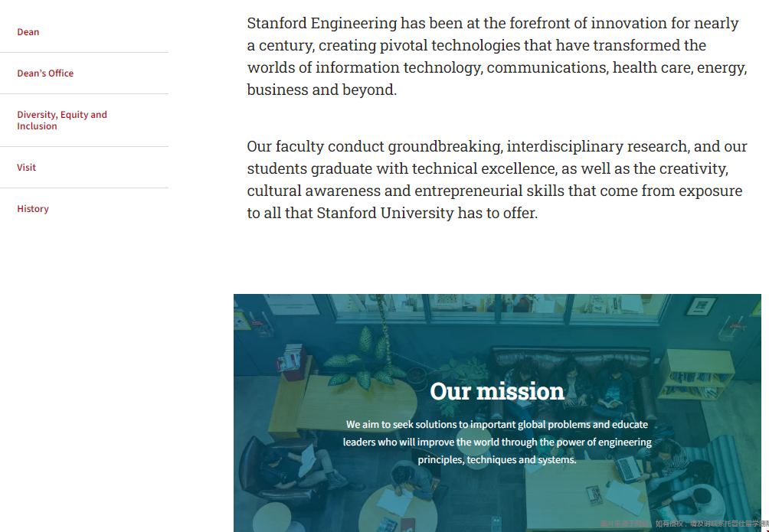Select the Visit sidebar item
The width and height of the screenshot is (769, 532).
pyautogui.click(x=27, y=167)
